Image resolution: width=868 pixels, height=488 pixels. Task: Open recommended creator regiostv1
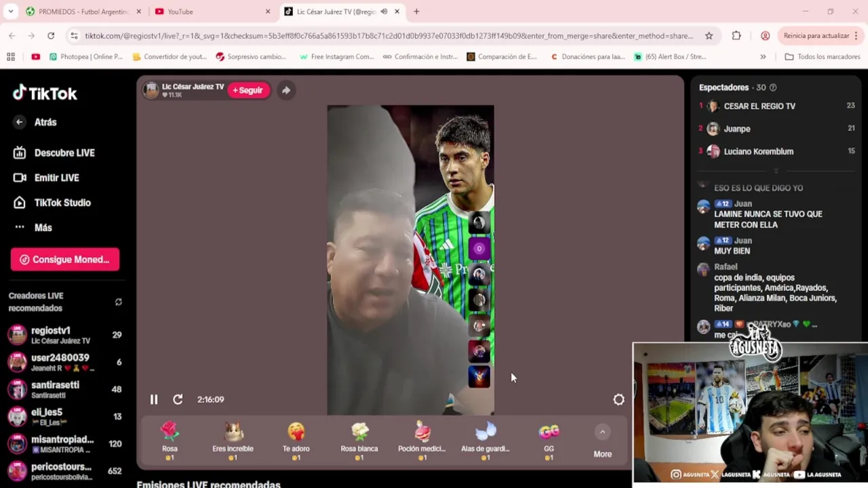click(64, 335)
